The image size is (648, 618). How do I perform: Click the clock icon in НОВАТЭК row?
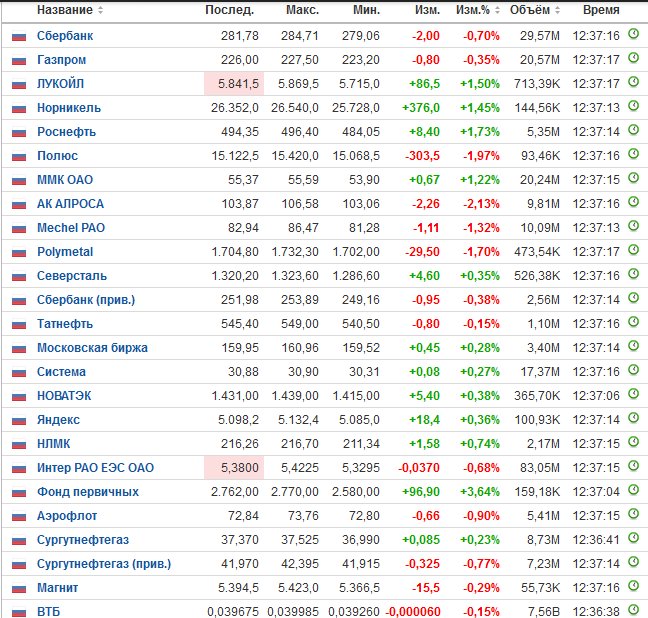(633, 394)
